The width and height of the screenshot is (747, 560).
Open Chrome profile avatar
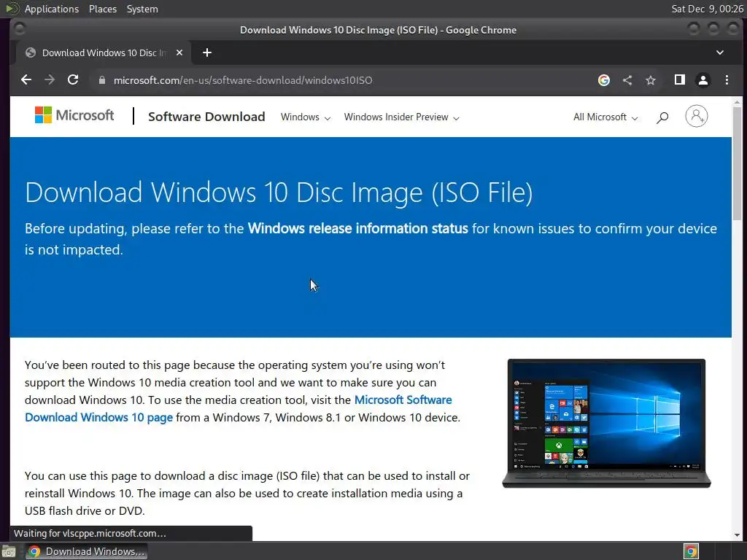coord(703,80)
